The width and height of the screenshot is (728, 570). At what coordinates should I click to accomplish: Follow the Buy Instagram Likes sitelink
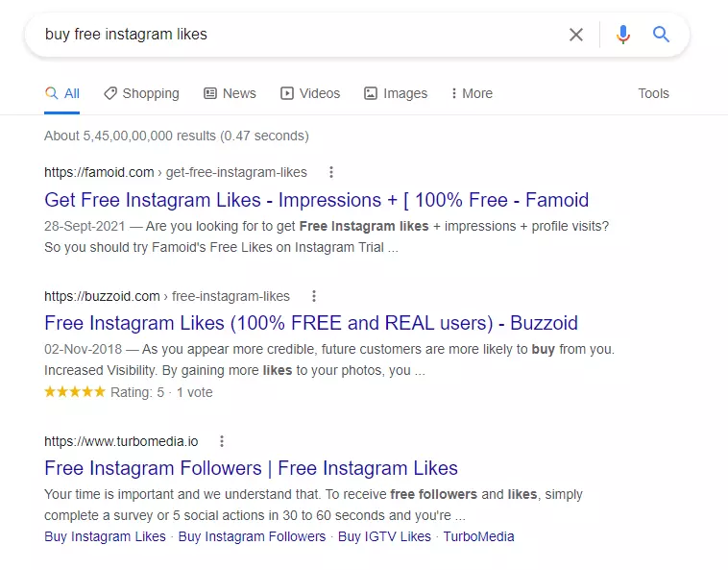[105, 536]
